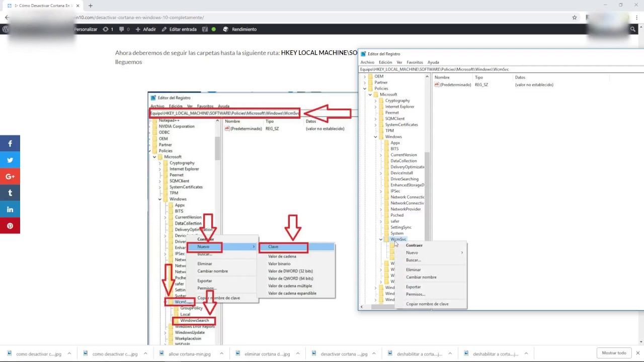Screen dimensions: 644x362
Task: Close the Cómo Desactivar Cortana browser tab
Action: pos(78,6)
